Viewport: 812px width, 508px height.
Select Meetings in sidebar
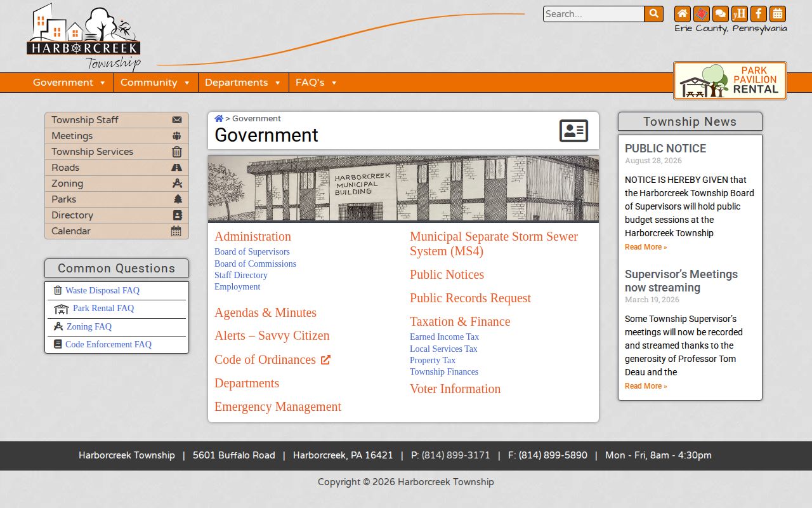click(x=117, y=136)
